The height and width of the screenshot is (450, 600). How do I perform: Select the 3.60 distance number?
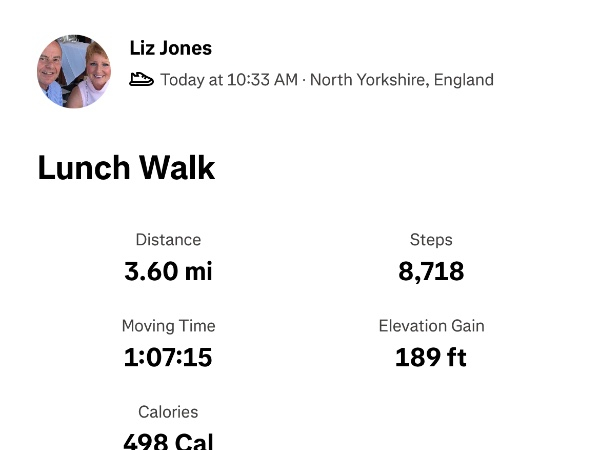click(147, 271)
